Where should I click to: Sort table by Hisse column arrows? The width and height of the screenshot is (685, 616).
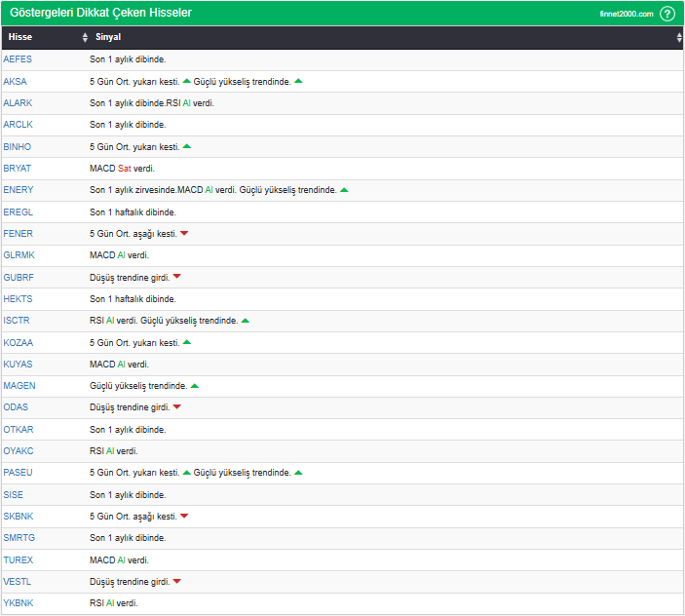[x=85, y=37]
